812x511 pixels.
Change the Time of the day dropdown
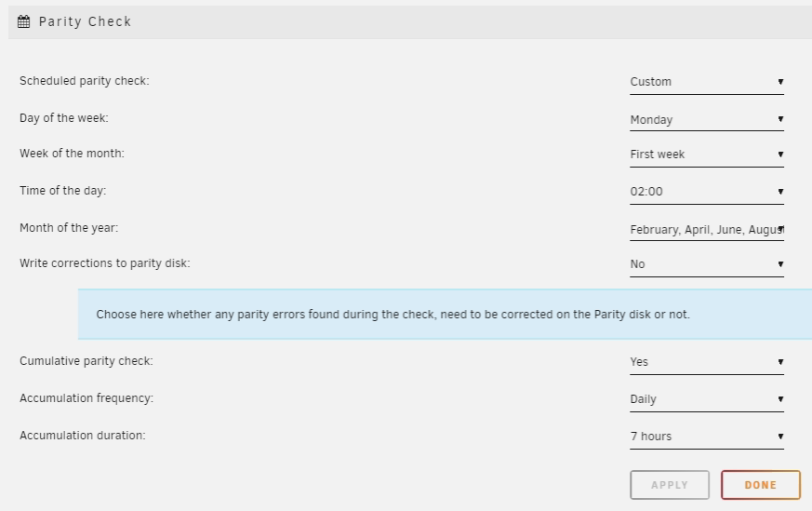(707, 192)
